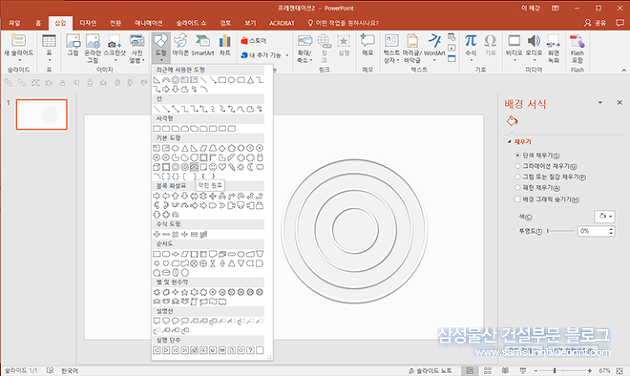Screen dimensions: 630x376
Task: Pick the moon shape in basic shapes
Action: pos(250,167)
